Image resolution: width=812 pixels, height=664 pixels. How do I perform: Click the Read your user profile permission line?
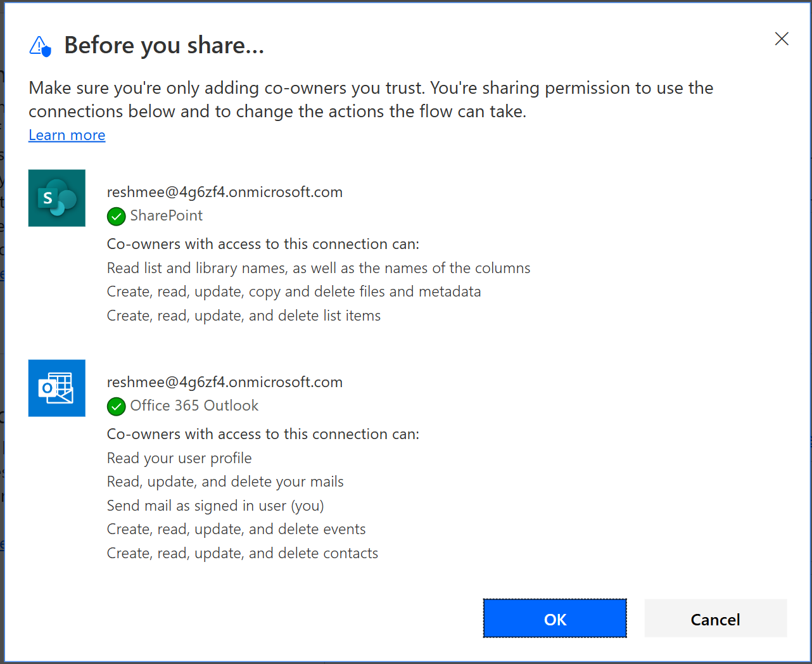179,457
